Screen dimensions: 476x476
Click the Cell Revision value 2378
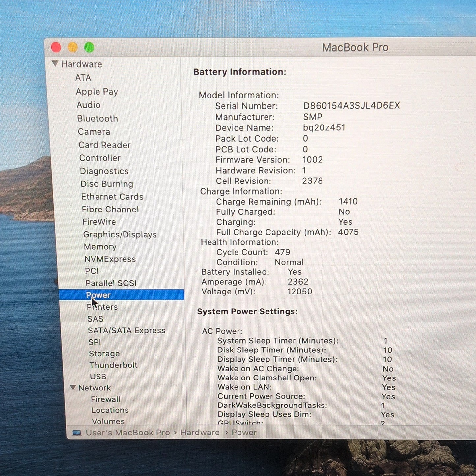coord(312,181)
